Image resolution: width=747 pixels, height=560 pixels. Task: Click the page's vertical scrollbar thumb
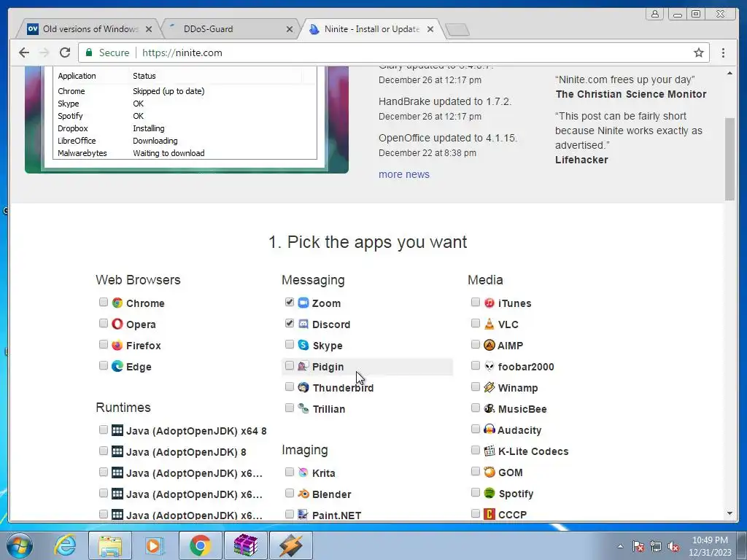(x=729, y=158)
